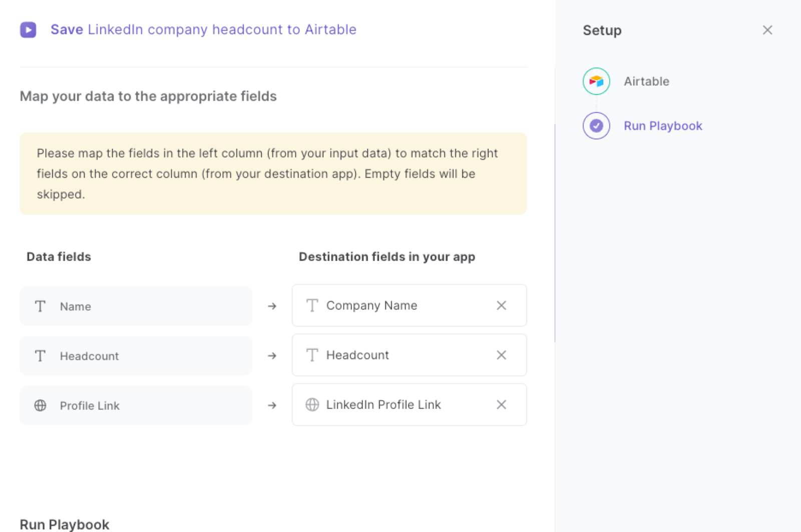
Task: Click the globe icon for Profile Link
Action: coord(40,405)
